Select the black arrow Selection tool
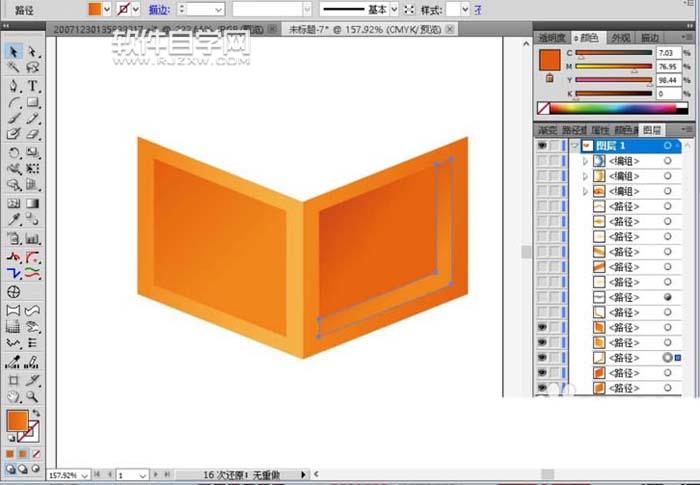This screenshot has height=485, width=700. (x=14, y=52)
